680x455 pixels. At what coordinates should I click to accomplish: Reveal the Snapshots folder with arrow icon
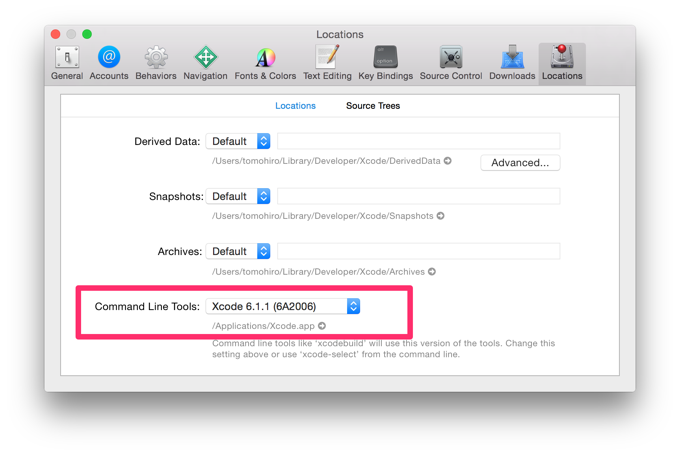pos(441,216)
